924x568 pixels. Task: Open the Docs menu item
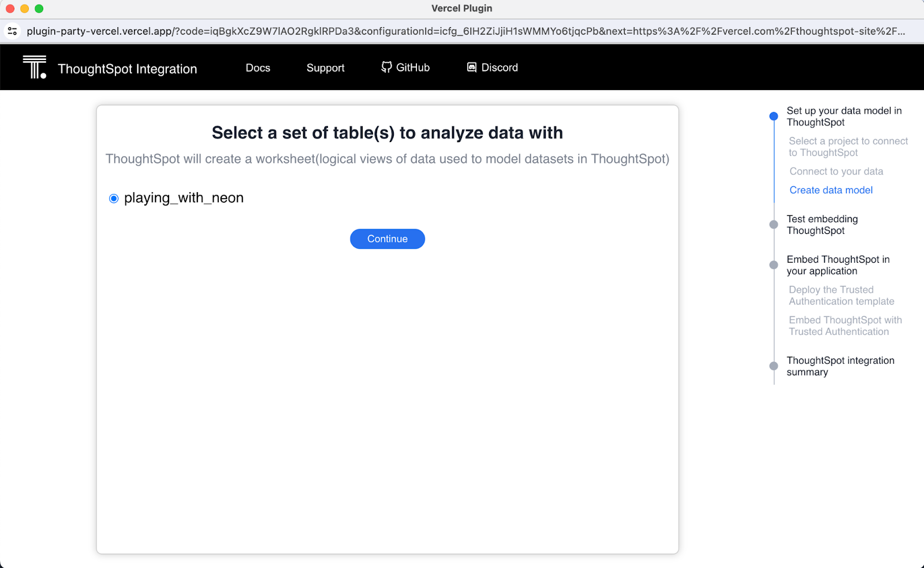pyautogui.click(x=258, y=68)
